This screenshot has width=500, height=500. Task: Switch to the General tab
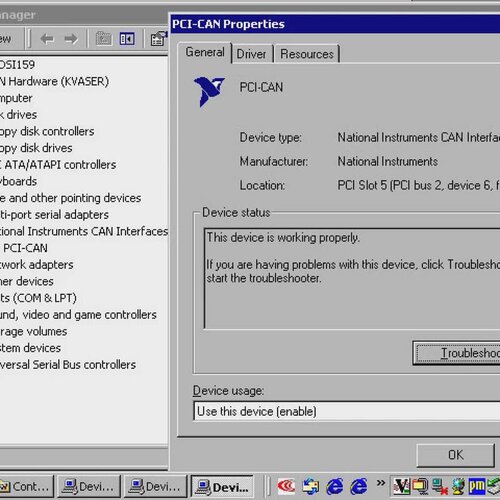coord(205,52)
